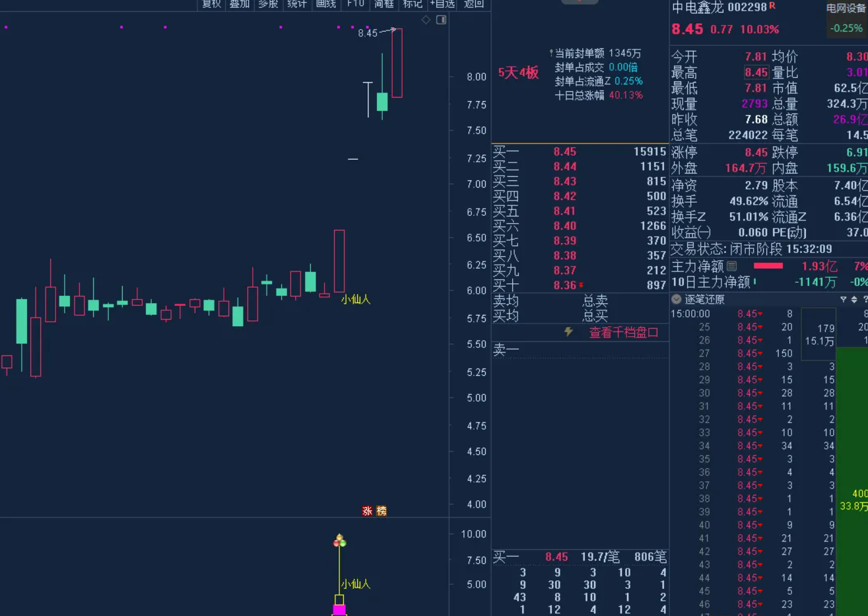Toggle 标记 chart markers
The height and width of the screenshot is (616, 868).
point(412,4)
